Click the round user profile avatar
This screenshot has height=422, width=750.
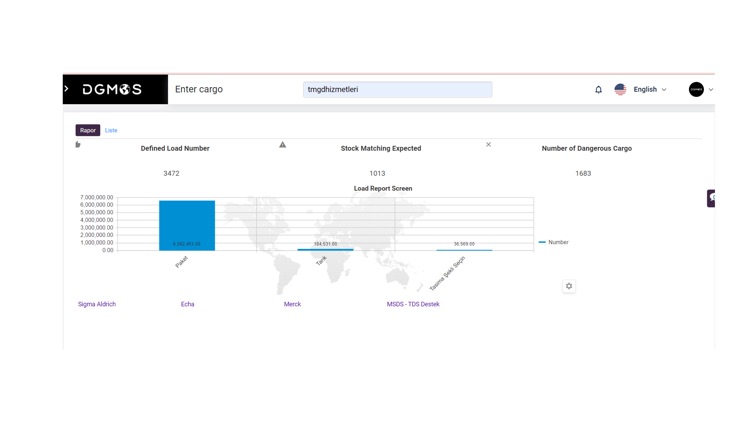pyautogui.click(x=696, y=89)
